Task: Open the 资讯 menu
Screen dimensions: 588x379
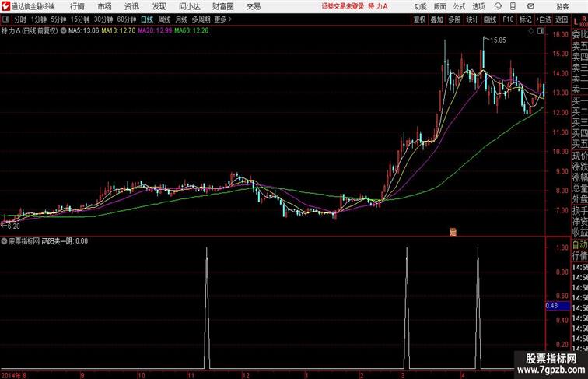Action: 131,6
